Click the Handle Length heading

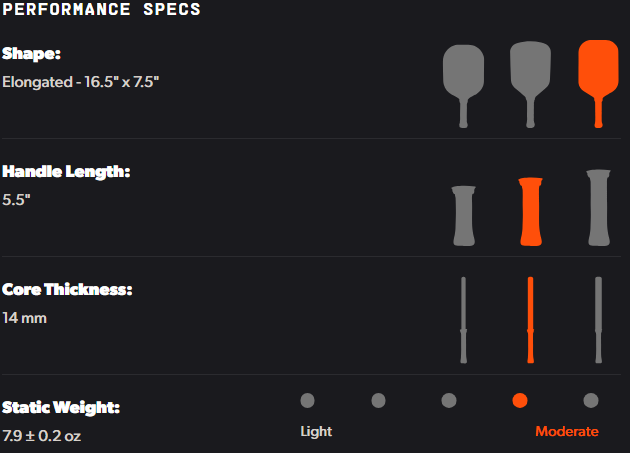click(x=66, y=171)
